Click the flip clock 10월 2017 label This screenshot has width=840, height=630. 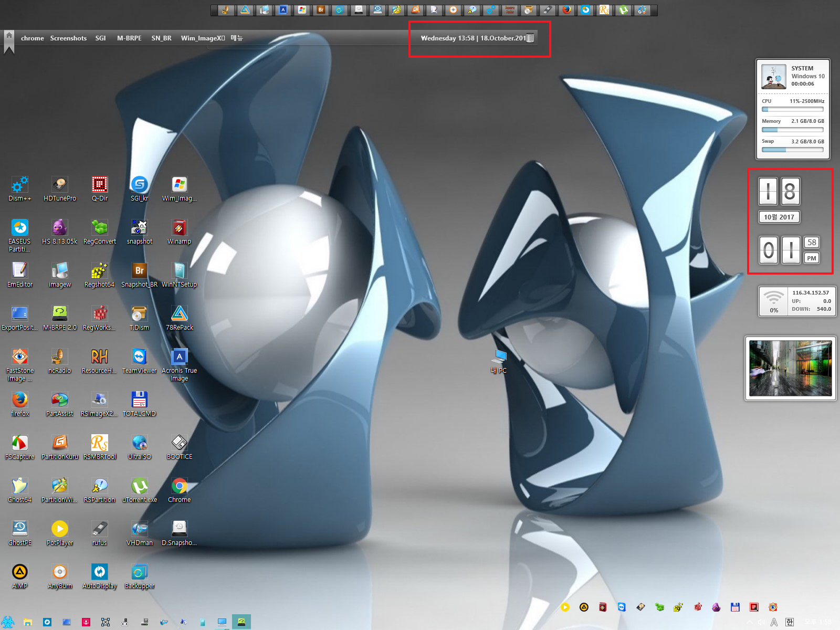[x=779, y=217]
